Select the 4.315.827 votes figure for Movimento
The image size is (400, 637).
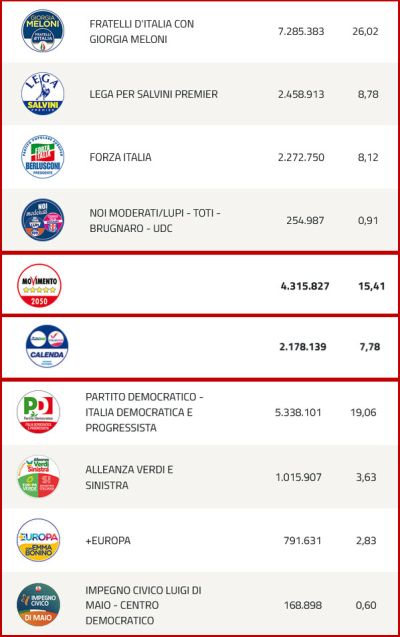point(305,286)
